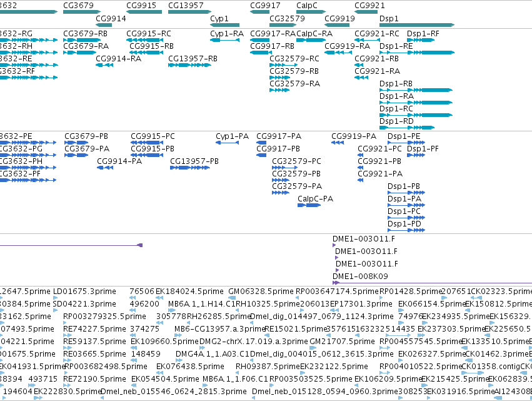532x401 pixels.
Task: Click protein CG3679-PB
Action: [x=76, y=143]
